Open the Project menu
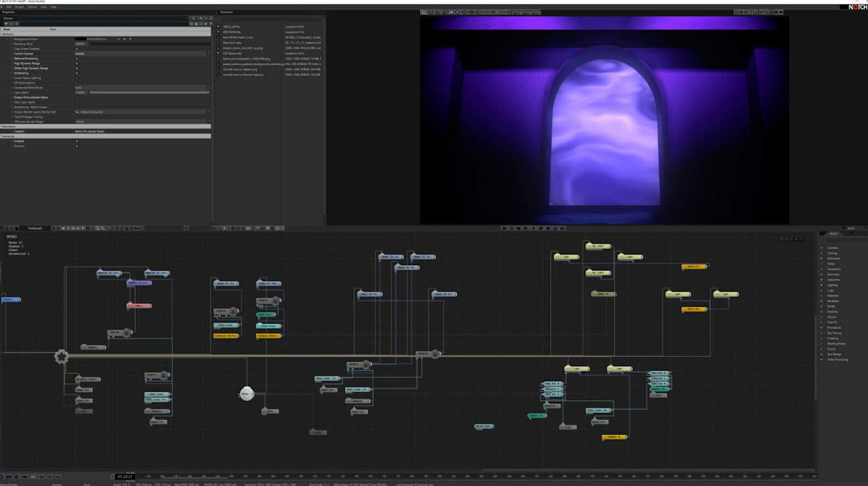Screen dimensions: 868x486 tap(19, 7)
